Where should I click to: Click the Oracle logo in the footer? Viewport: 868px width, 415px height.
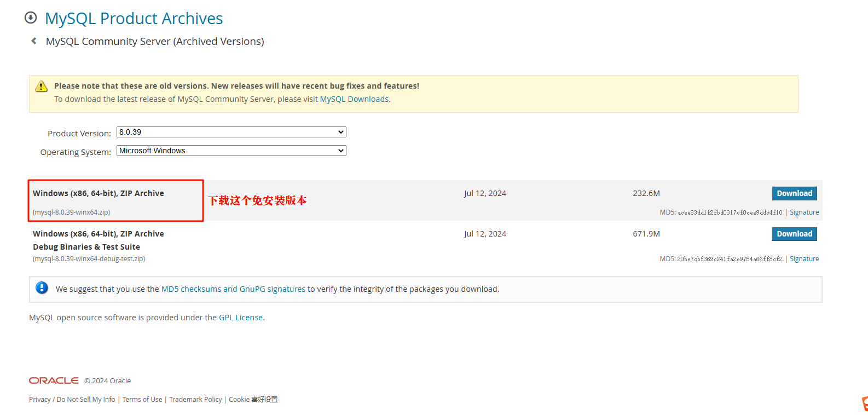coord(54,381)
